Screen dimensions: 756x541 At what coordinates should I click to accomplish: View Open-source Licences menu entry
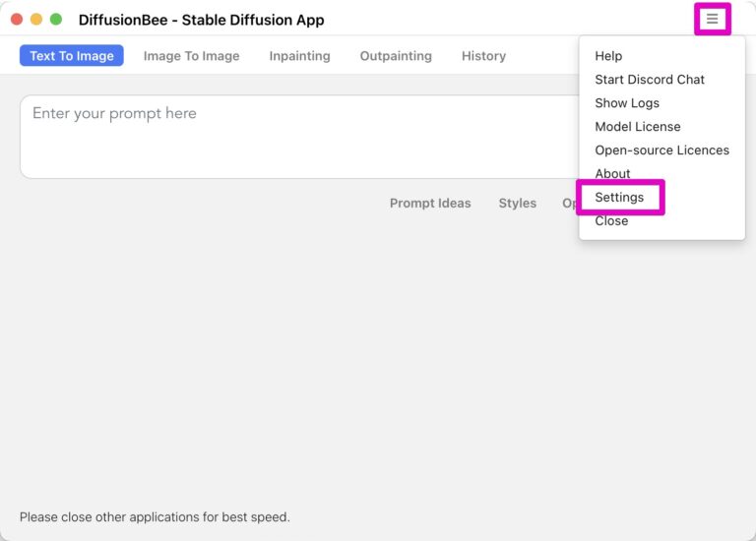click(x=661, y=150)
